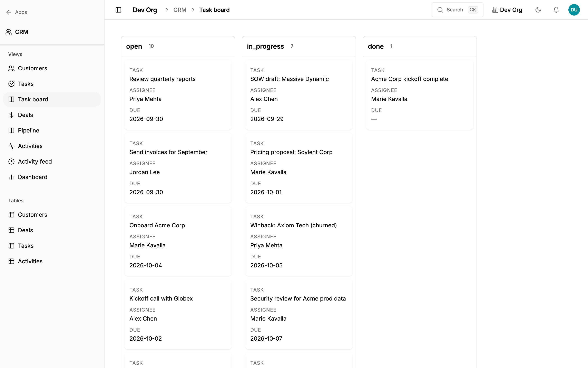Viewport: 588px width, 368px height.
Task: Open the DU user avatar menu
Action: 574,10
